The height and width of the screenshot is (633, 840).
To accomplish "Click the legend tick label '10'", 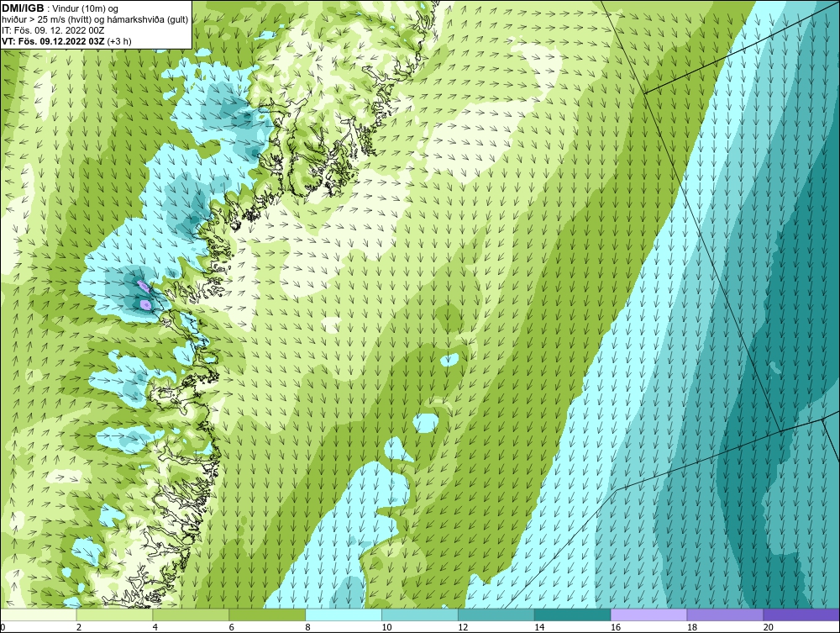I will click(386, 627).
